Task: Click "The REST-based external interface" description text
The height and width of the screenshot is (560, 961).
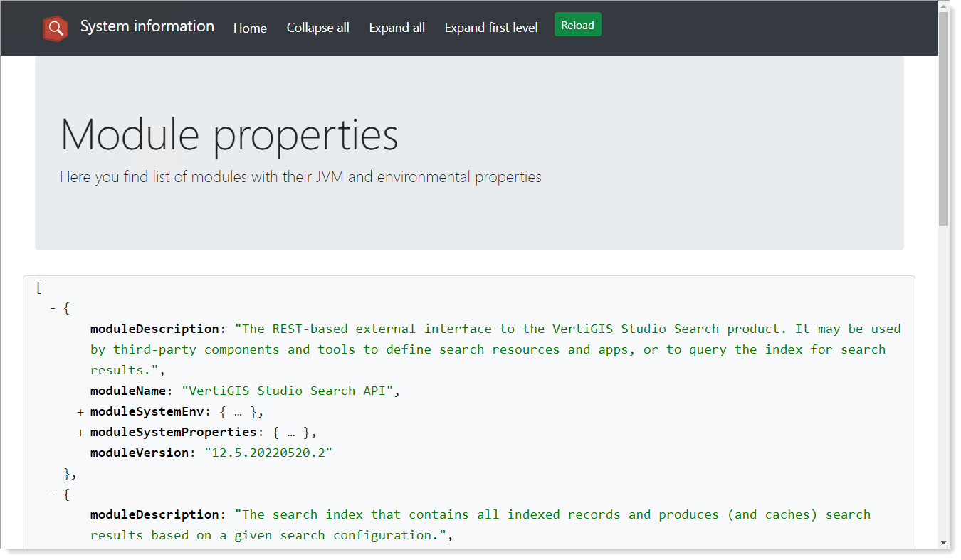Action: tap(495, 349)
